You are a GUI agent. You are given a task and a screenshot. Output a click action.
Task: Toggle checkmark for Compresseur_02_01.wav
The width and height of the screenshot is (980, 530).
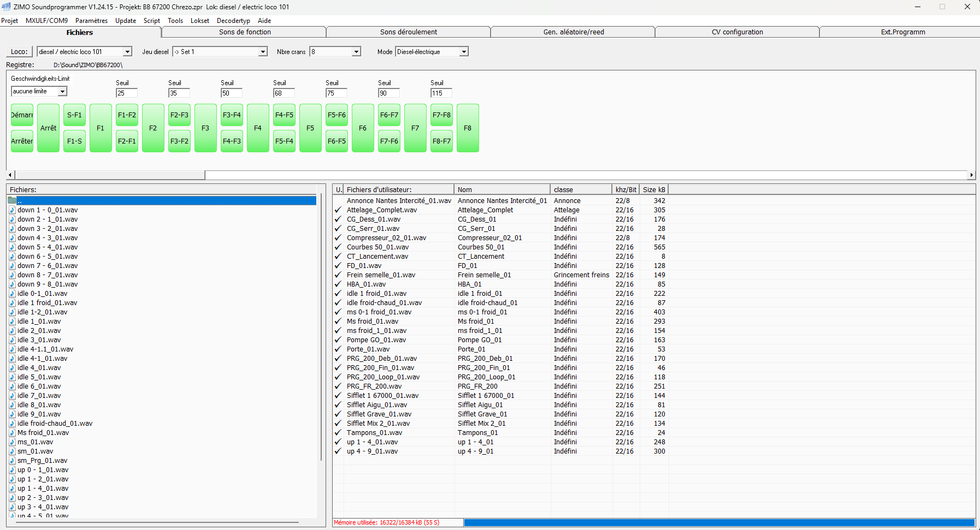coord(338,238)
